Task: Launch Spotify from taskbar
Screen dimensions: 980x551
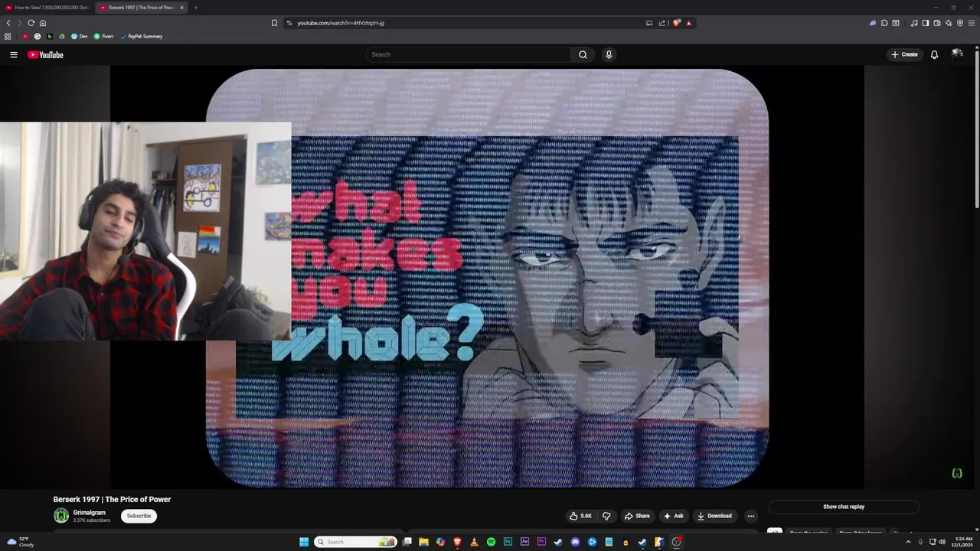Action: pos(491,542)
